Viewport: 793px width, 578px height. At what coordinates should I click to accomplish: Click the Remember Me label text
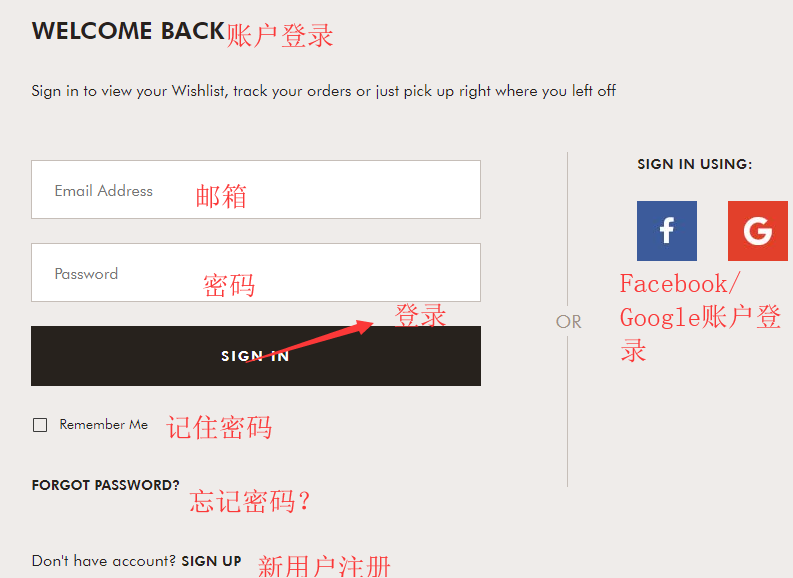click(104, 424)
